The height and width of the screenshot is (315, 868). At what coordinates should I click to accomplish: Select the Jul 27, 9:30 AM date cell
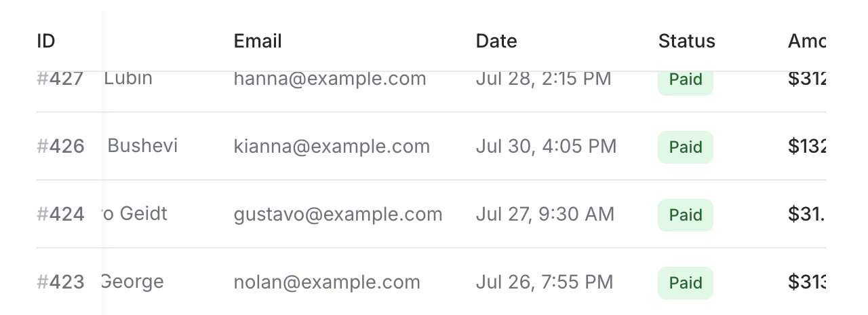pyautogui.click(x=545, y=215)
